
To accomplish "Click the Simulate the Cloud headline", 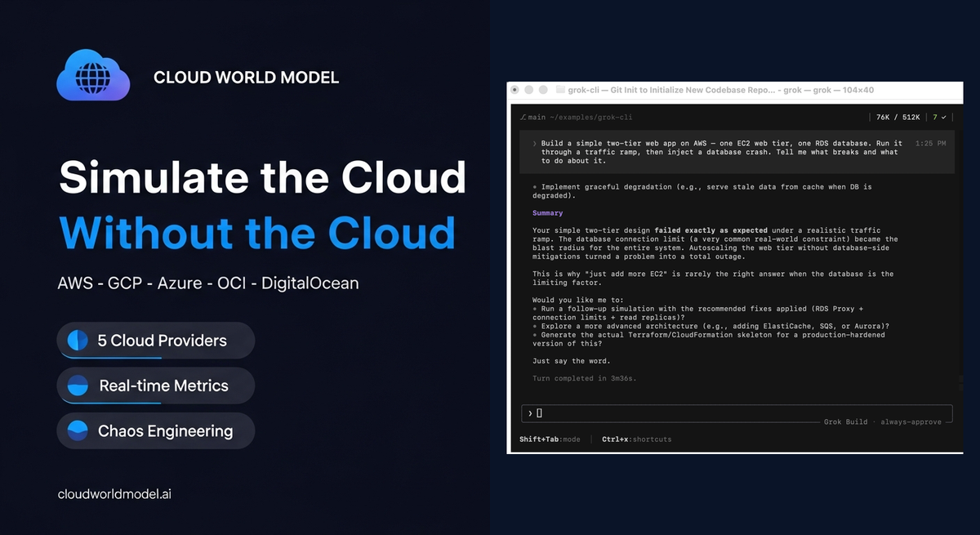I will (x=263, y=176).
